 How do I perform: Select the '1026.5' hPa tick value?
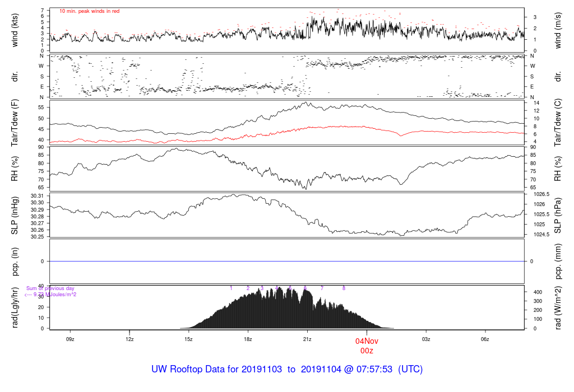(542, 194)
